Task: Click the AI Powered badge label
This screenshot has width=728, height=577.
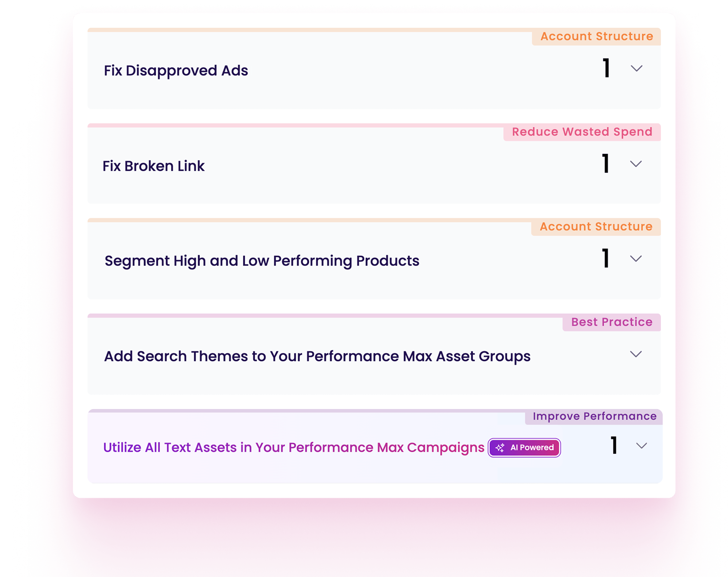Action: [x=532, y=448]
